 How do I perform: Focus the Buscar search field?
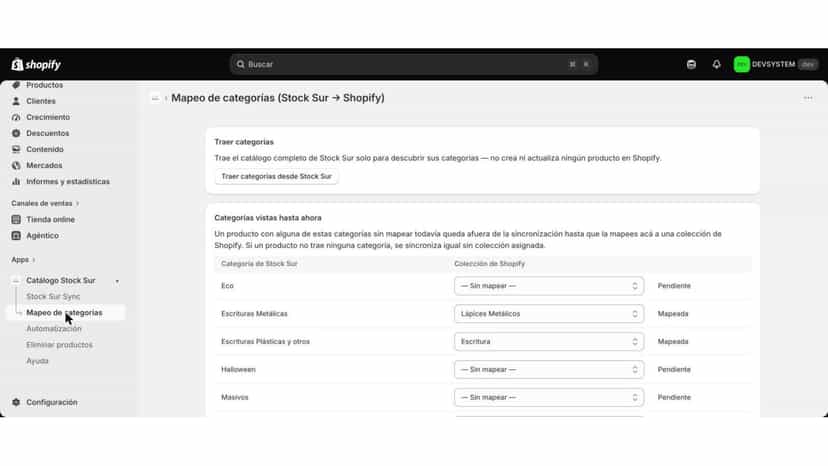pos(413,64)
